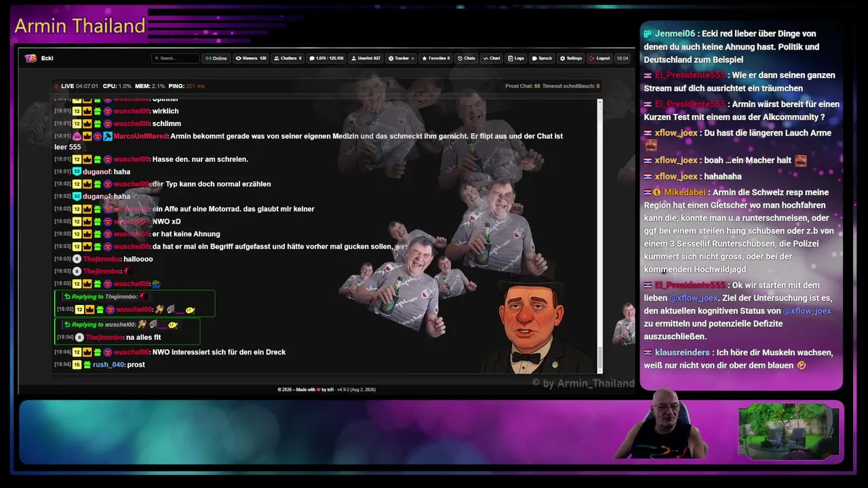The width and height of the screenshot is (868, 488).
Task: Focus the Search input field
Action: [176, 58]
